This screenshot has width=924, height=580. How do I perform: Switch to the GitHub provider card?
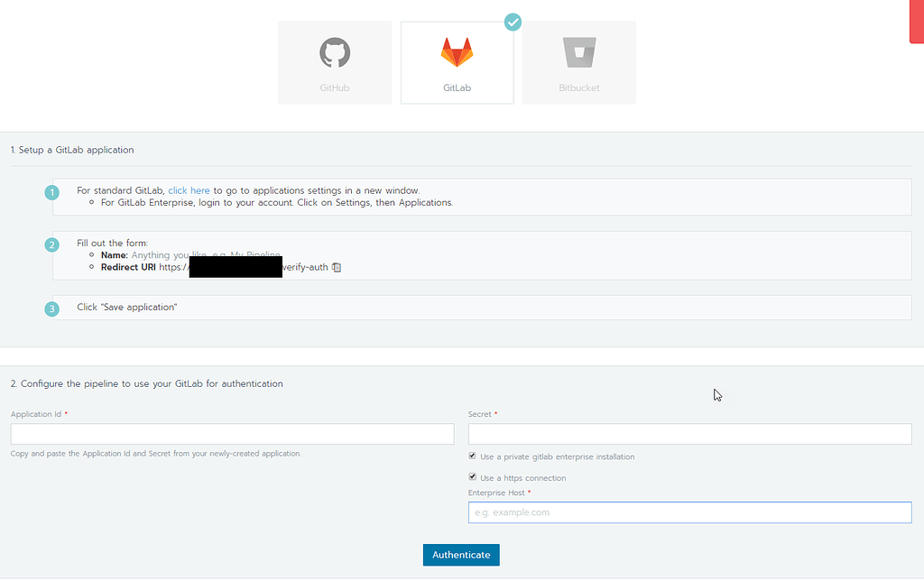335,62
